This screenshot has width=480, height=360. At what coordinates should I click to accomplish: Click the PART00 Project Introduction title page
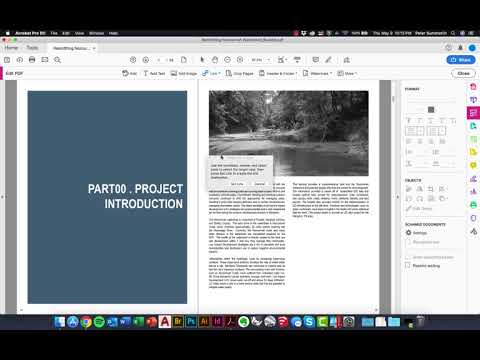(x=107, y=197)
